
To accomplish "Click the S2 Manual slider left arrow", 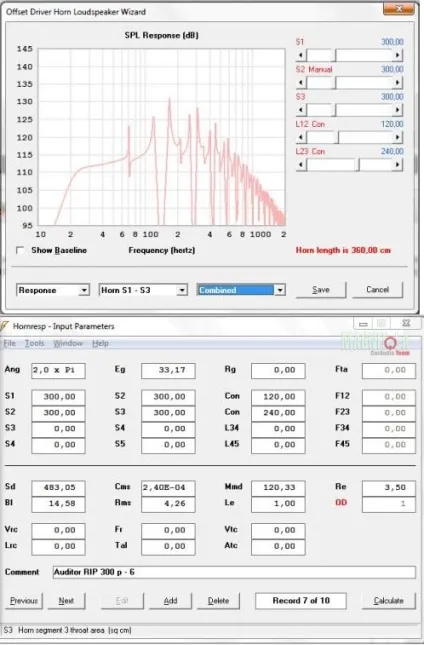I will (301, 83).
